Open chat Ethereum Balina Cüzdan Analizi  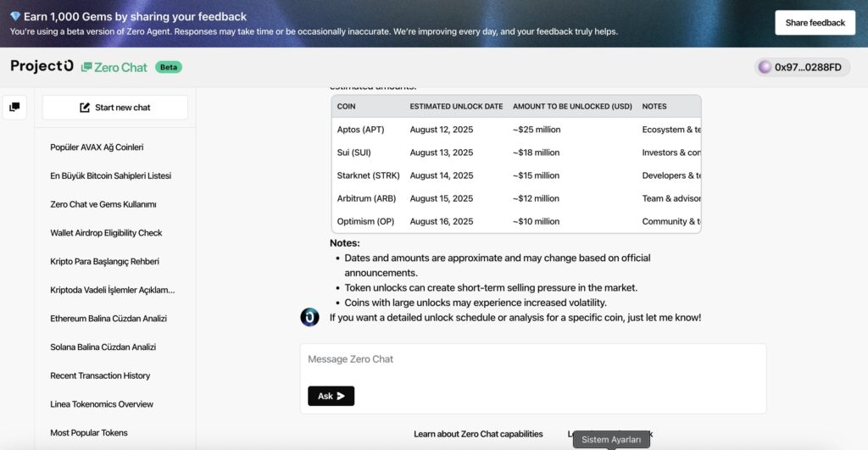[108, 319]
